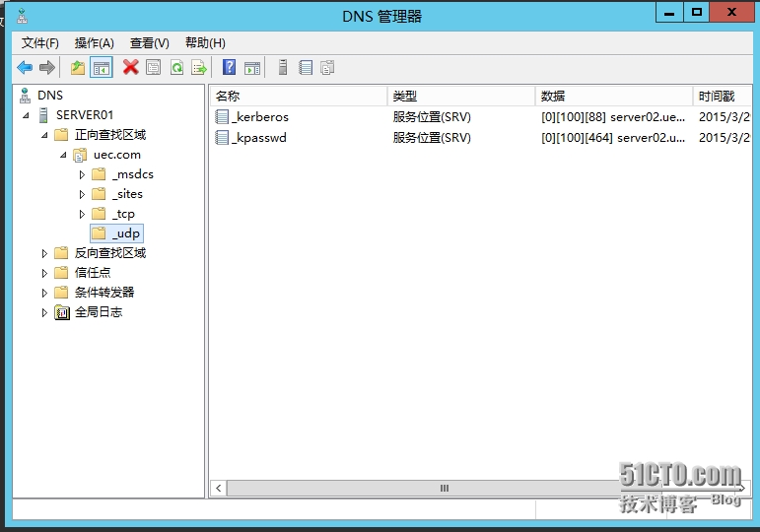
Task: Click the DNS Manager title bar icon
Action: [x=23, y=16]
